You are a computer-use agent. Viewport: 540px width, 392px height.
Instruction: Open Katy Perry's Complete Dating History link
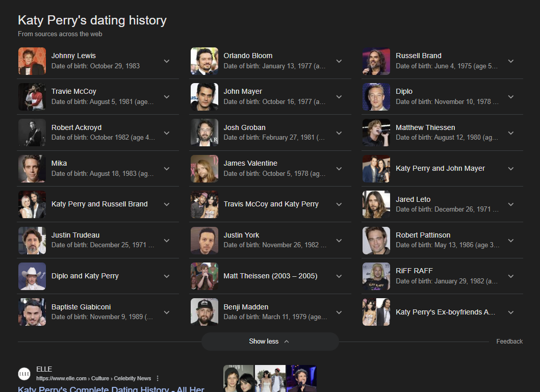(111, 389)
